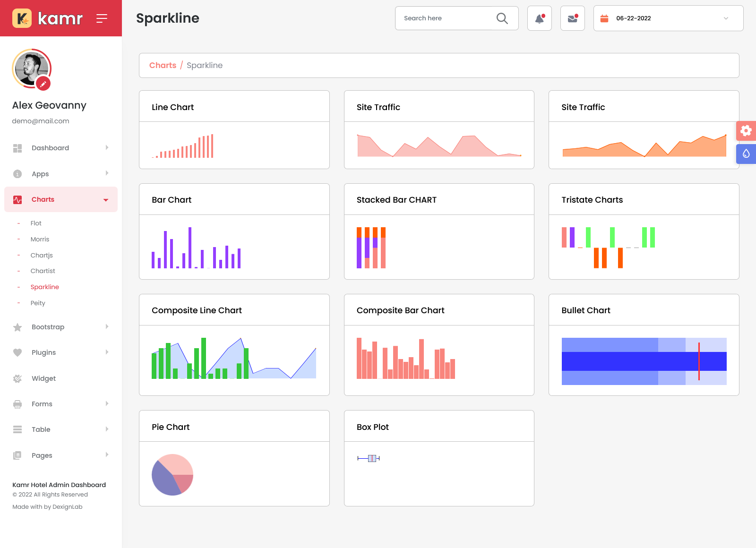Select Morris in the Charts submenu
The image size is (756, 548).
coord(40,240)
